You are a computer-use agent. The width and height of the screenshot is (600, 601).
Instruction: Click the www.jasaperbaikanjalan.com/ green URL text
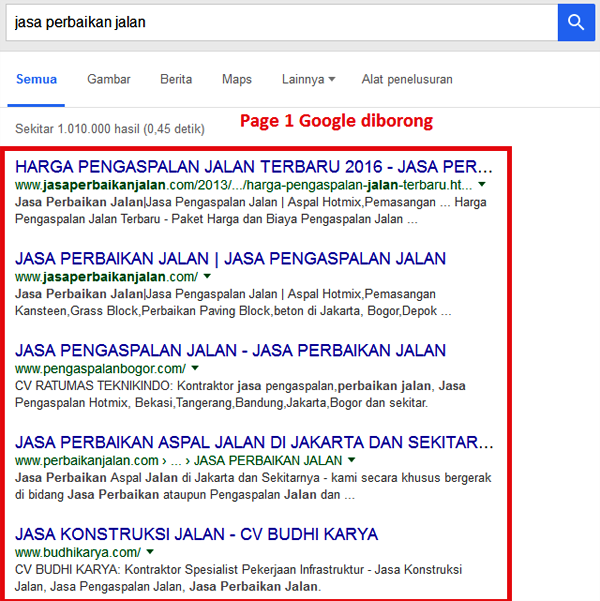coord(106,277)
